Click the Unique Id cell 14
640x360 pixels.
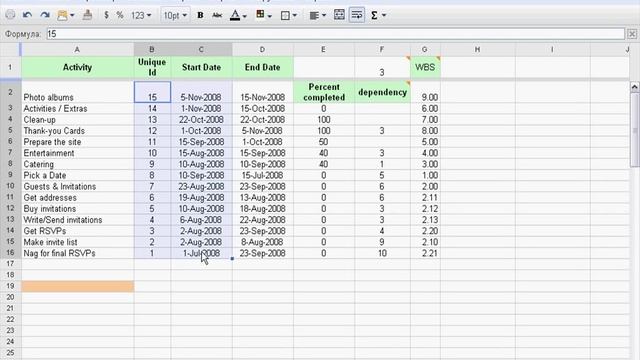152,109
